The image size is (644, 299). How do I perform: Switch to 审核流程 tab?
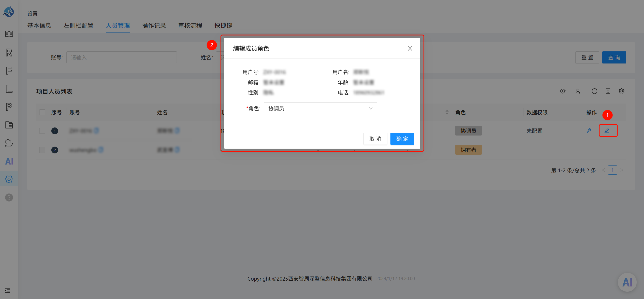190,25
